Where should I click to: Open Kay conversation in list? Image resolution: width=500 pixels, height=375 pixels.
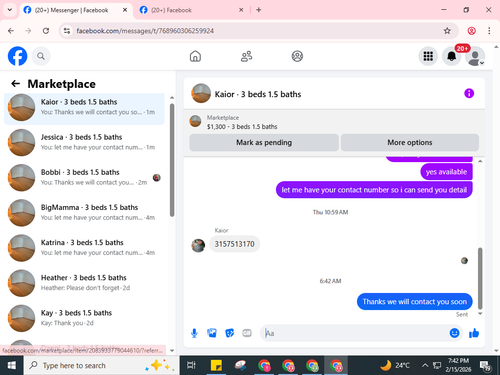pyautogui.click(x=84, y=318)
